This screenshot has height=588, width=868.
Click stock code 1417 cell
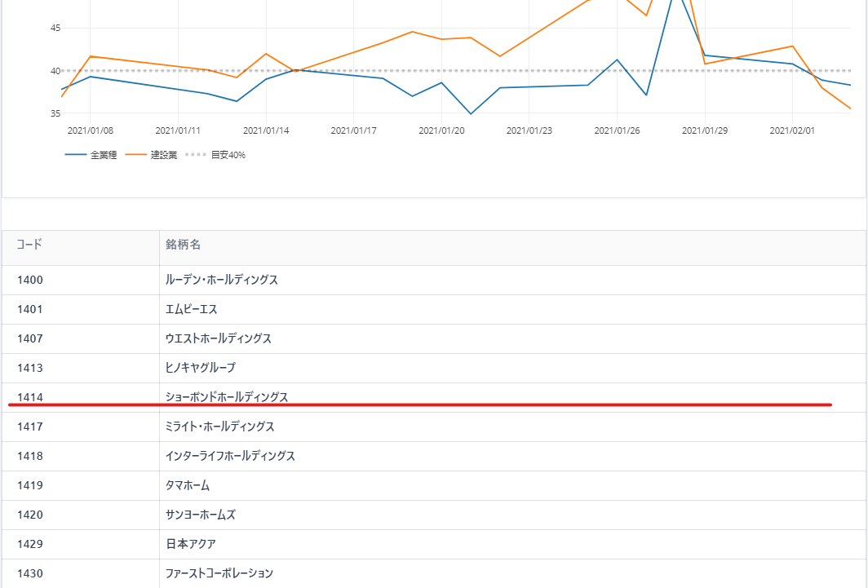30,427
